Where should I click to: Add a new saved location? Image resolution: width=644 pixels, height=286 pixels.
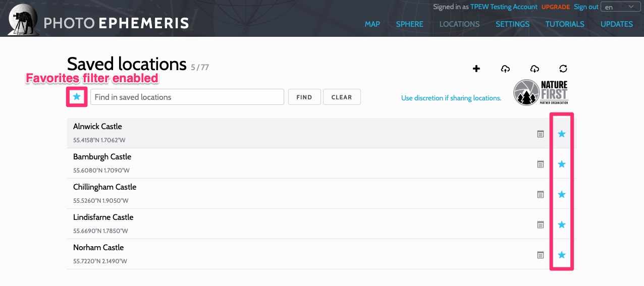[x=476, y=69]
